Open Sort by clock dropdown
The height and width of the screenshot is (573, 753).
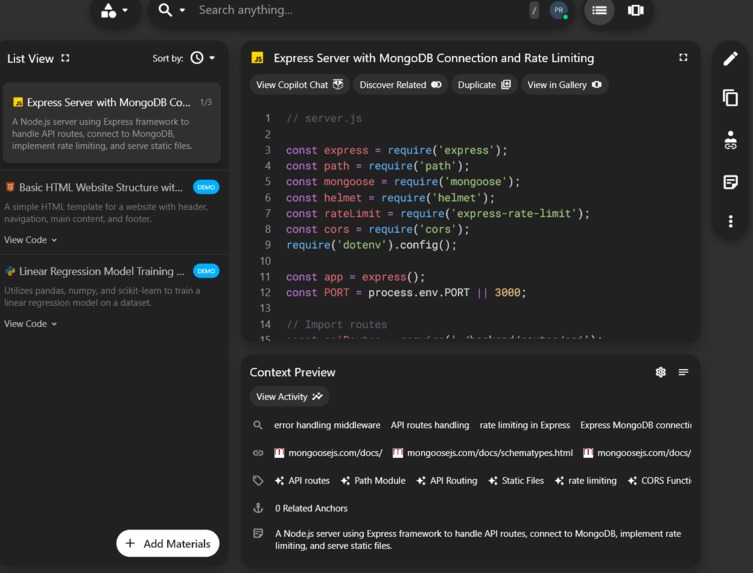212,58
